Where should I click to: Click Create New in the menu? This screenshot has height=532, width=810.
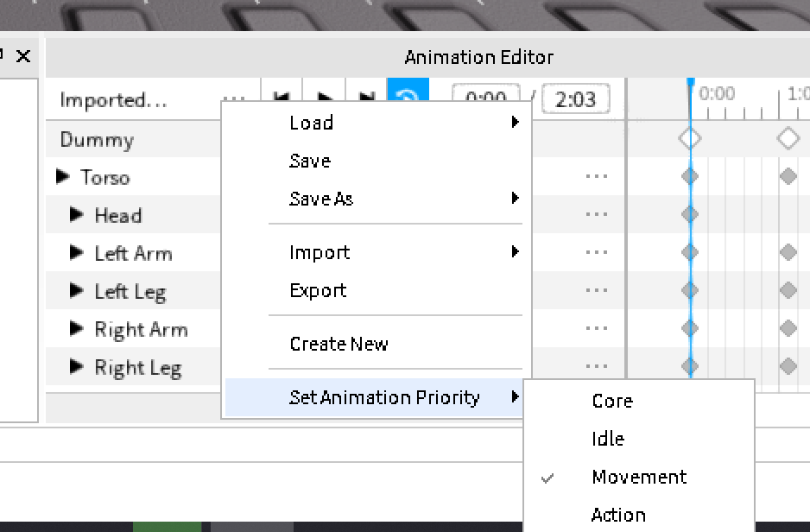click(x=339, y=344)
